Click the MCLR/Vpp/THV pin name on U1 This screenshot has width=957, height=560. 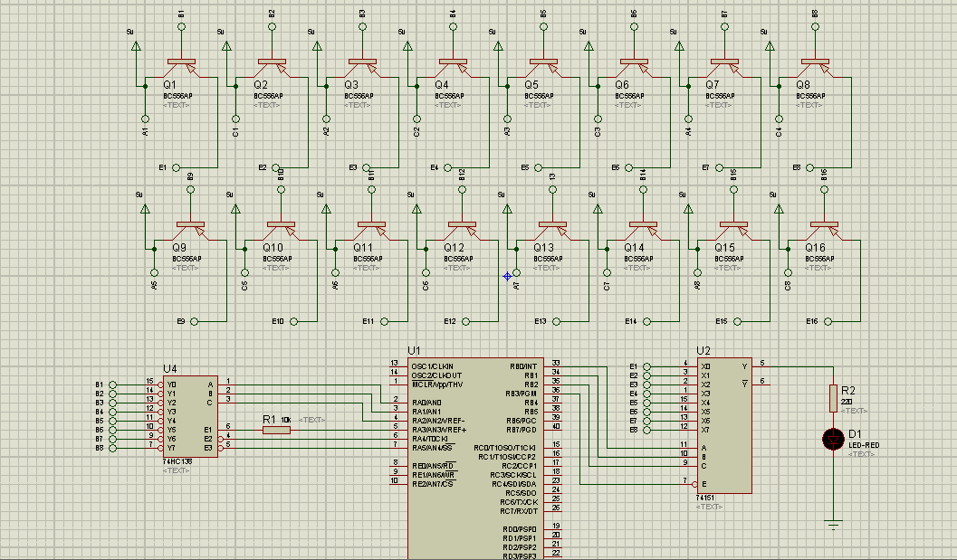[437, 384]
